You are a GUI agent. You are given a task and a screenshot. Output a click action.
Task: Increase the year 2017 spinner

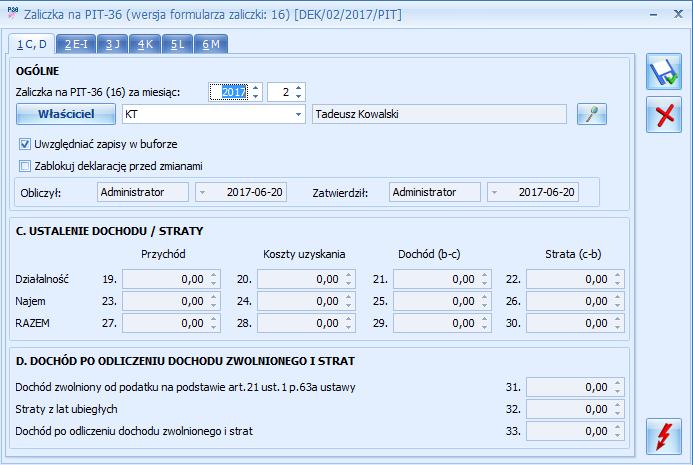(255, 88)
